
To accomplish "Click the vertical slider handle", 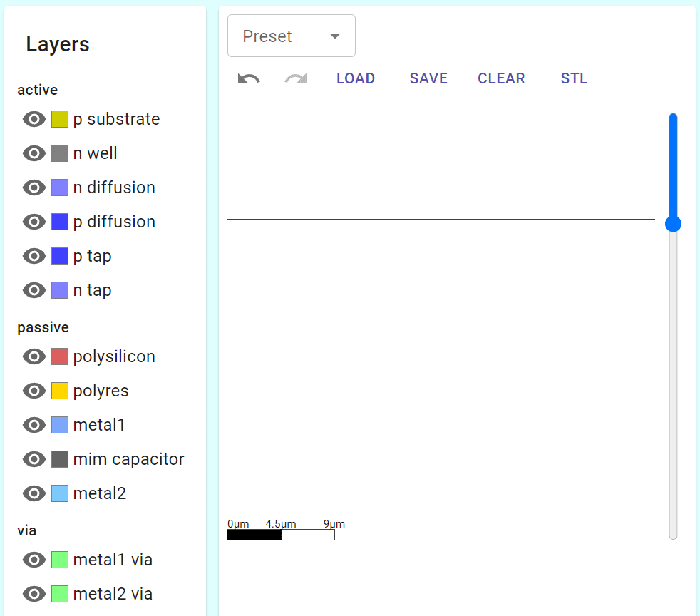I will click(x=673, y=224).
